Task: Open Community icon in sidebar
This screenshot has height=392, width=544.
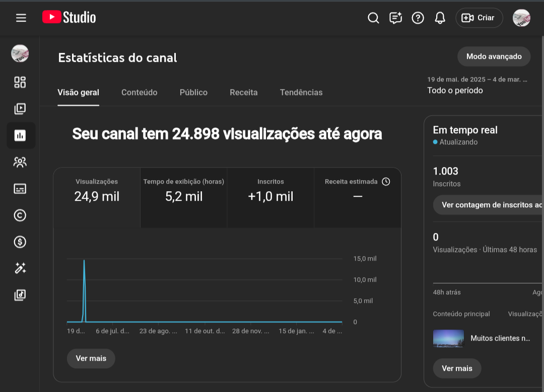Action: (20, 162)
